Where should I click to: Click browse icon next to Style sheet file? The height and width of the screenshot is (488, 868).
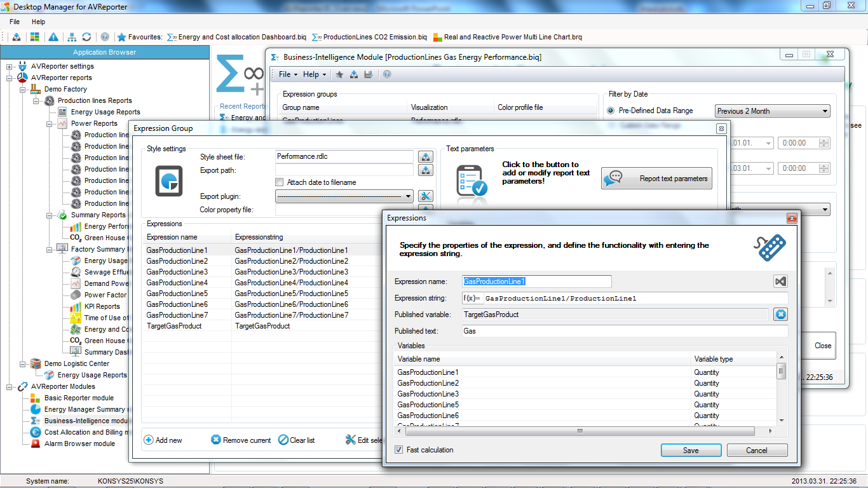coord(426,157)
